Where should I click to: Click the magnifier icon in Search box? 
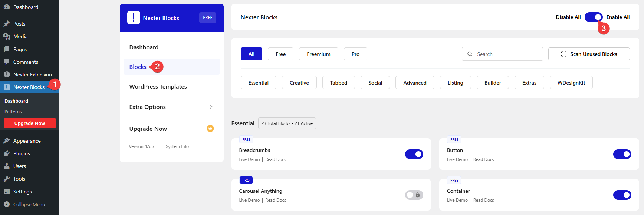coord(470,54)
